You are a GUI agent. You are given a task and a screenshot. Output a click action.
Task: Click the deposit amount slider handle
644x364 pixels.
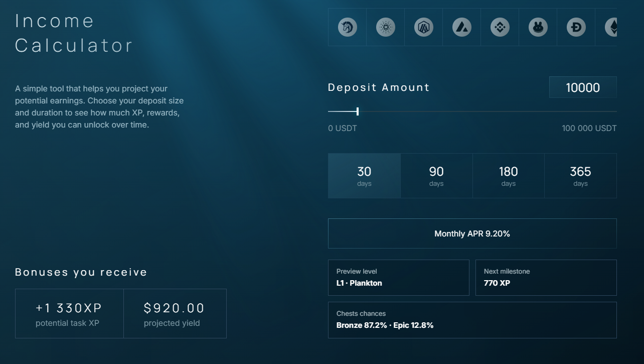[x=358, y=111]
